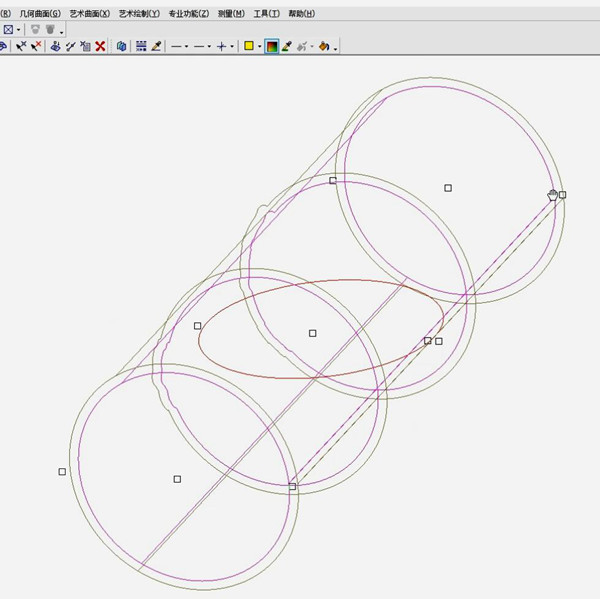Click the red X delete icon
Screen dimensions: 600x599
[x=101, y=46]
